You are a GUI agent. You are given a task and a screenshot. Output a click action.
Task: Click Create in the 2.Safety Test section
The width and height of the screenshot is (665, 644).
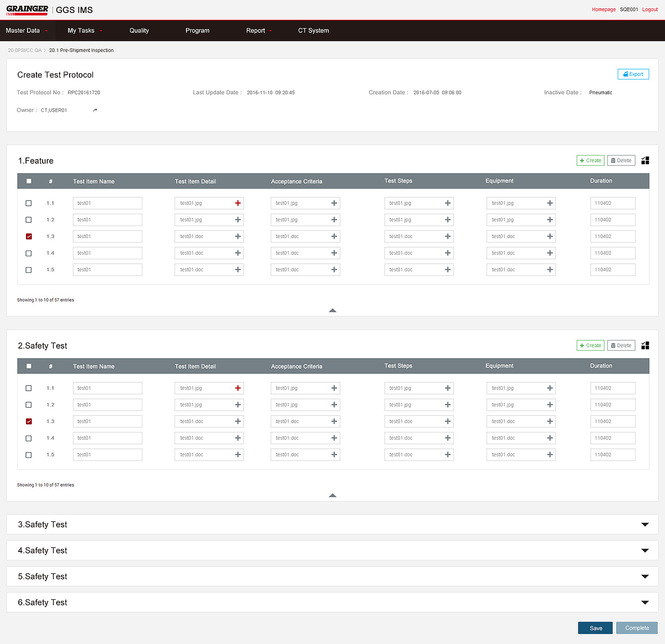pyautogui.click(x=590, y=346)
